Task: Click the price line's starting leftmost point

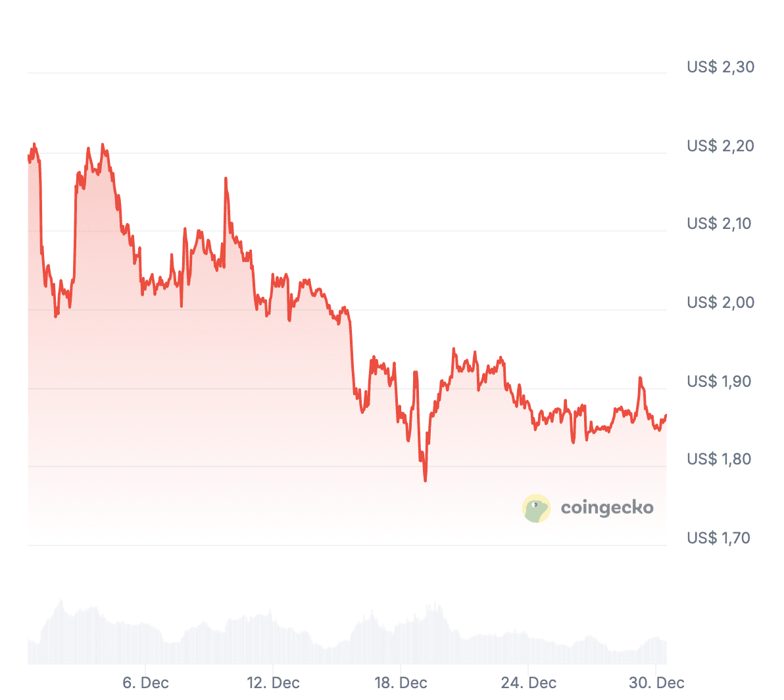Action: point(28,157)
